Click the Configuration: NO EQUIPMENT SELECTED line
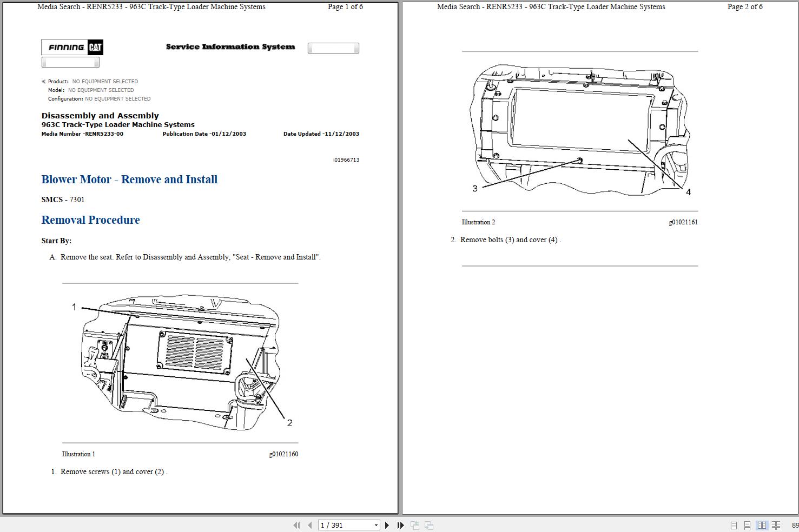 [100, 99]
